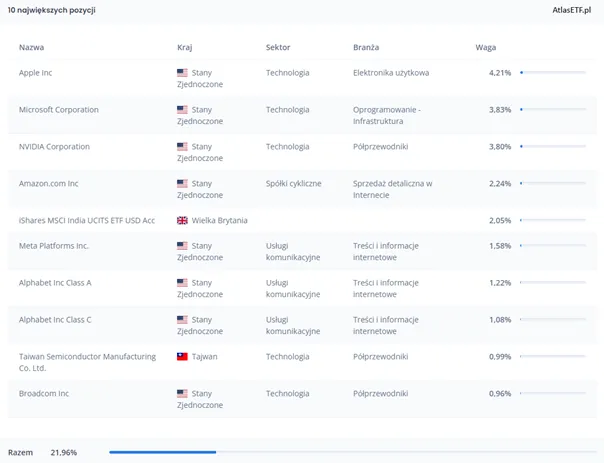
Task: Click Elektronika użytkowa industry cell
Action: coord(391,73)
